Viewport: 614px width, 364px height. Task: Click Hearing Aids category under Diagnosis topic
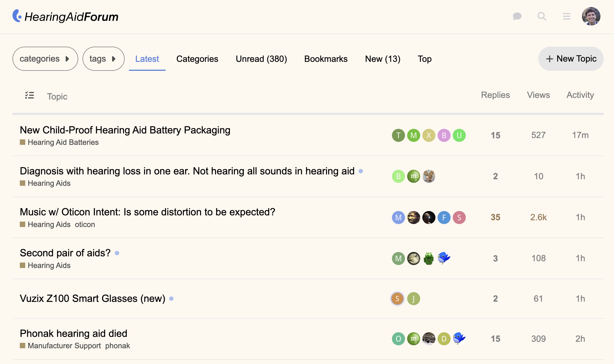click(x=45, y=183)
